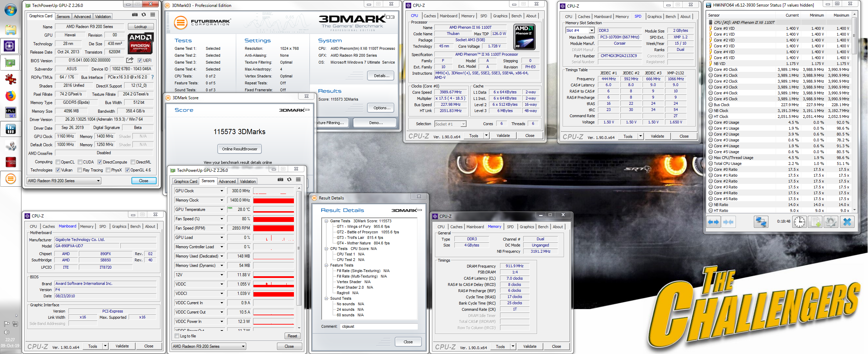Click HWiNFO logging start sheet icon

coord(815,222)
